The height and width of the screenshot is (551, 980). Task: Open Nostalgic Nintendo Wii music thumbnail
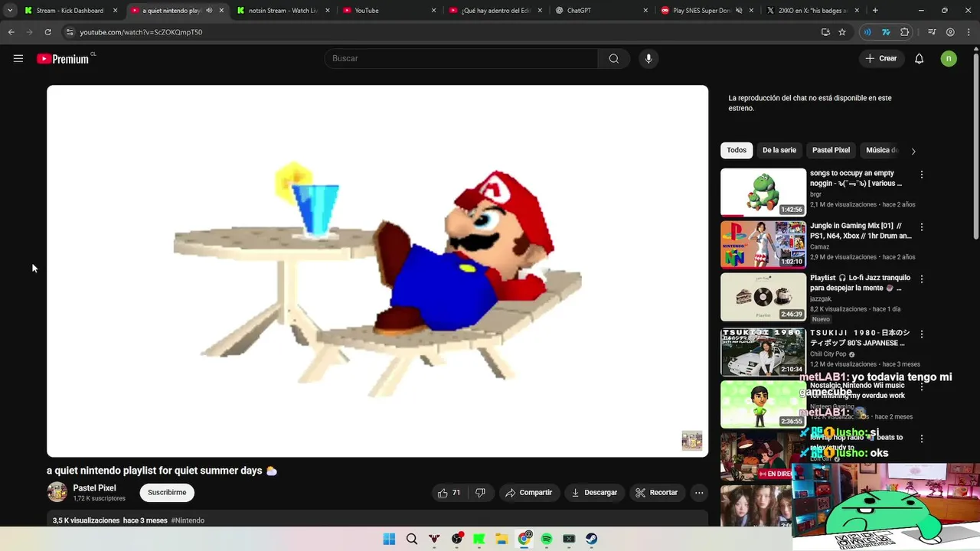click(x=763, y=405)
